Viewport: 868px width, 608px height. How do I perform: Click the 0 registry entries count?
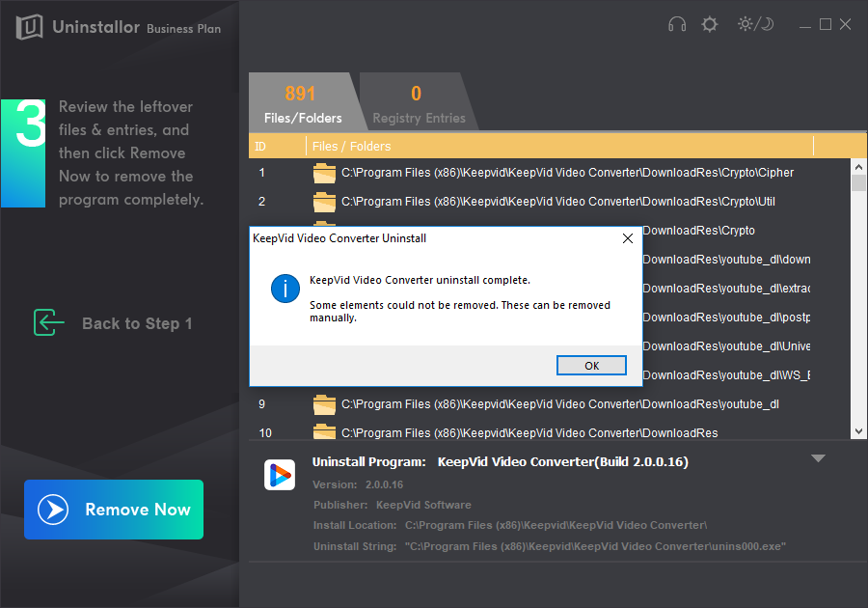tap(417, 94)
